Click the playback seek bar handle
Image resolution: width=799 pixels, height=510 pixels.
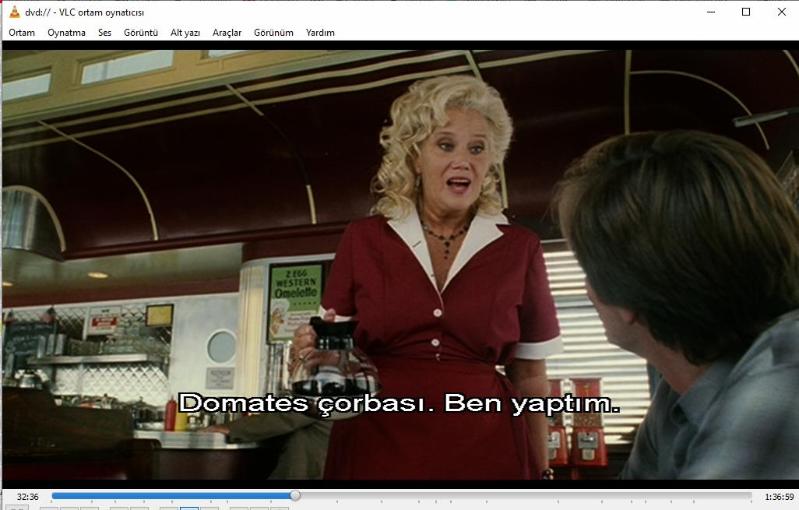295,495
